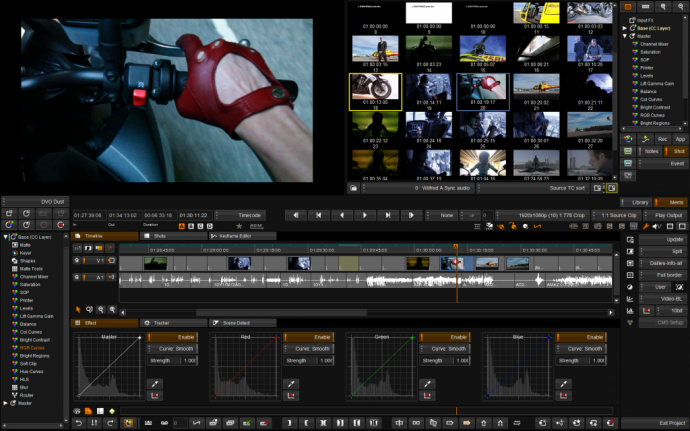This screenshot has width=690, height=431.
Task: Toggle Enable on the Blue curve
Action: [581, 337]
